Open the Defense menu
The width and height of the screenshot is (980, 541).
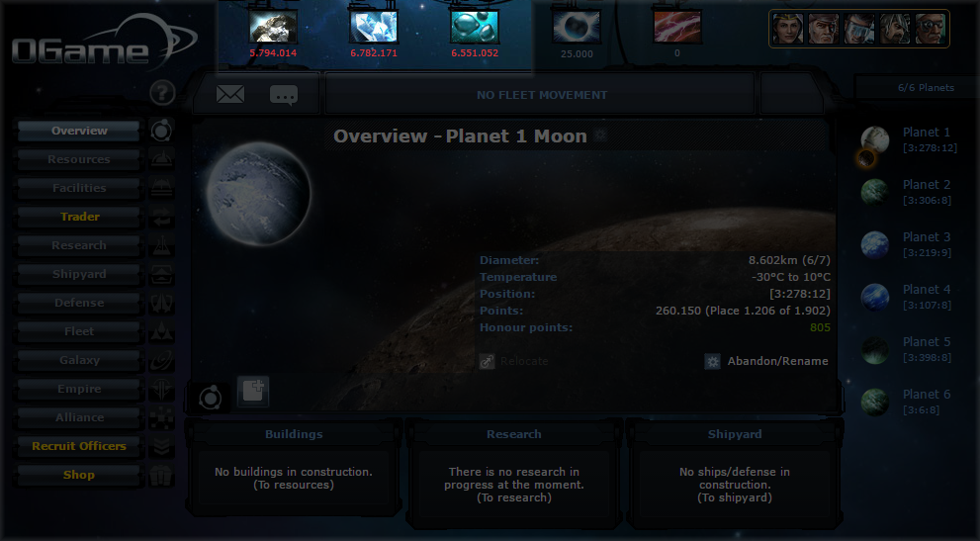79,303
